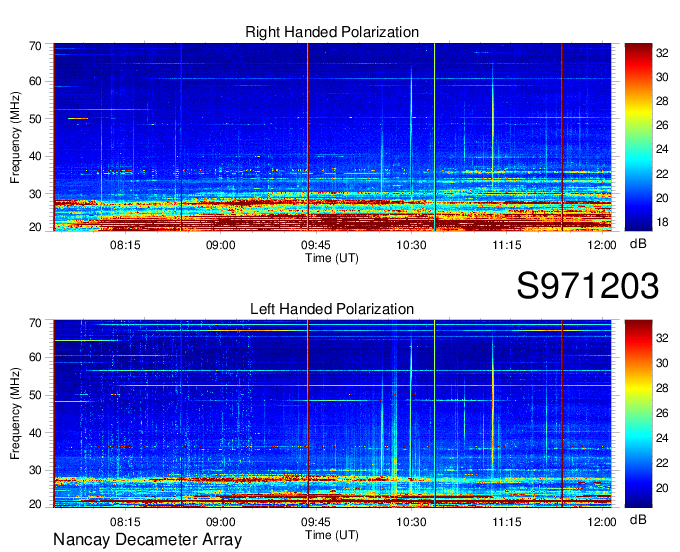The height and width of the screenshot is (552, 680).
Task: Click the 10:30 tick on the bottom plot
Action: click(x=411, y=522)
